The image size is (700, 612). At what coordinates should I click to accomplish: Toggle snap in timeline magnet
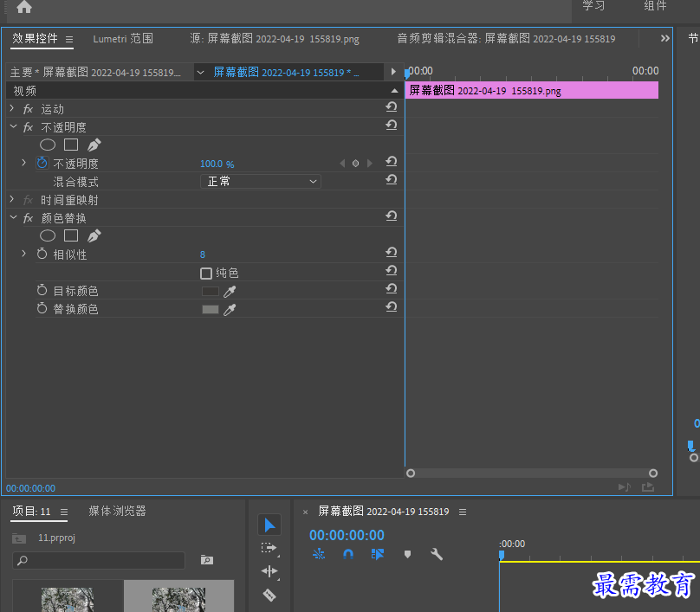click(348, 555)
